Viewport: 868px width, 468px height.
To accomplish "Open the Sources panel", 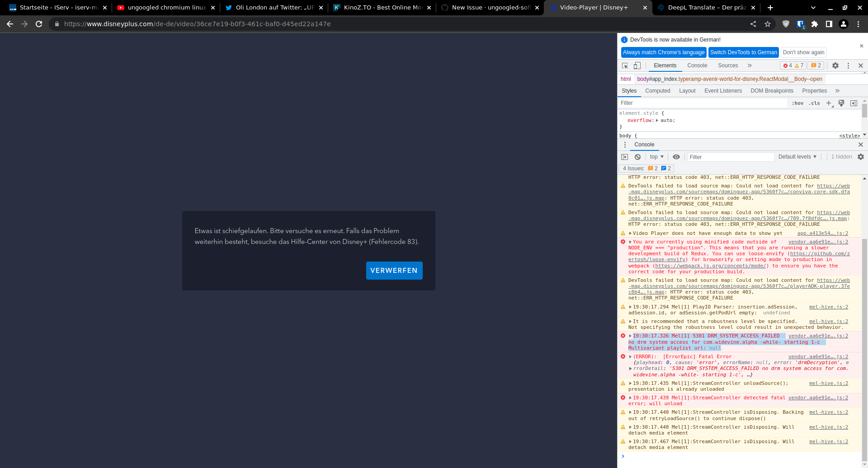I will (x=728, y=66).
